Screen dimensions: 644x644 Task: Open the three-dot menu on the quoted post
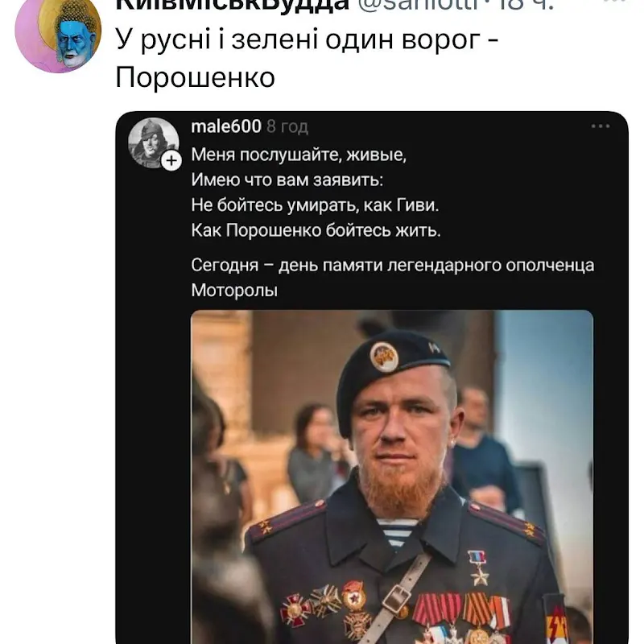click(601, 126)
